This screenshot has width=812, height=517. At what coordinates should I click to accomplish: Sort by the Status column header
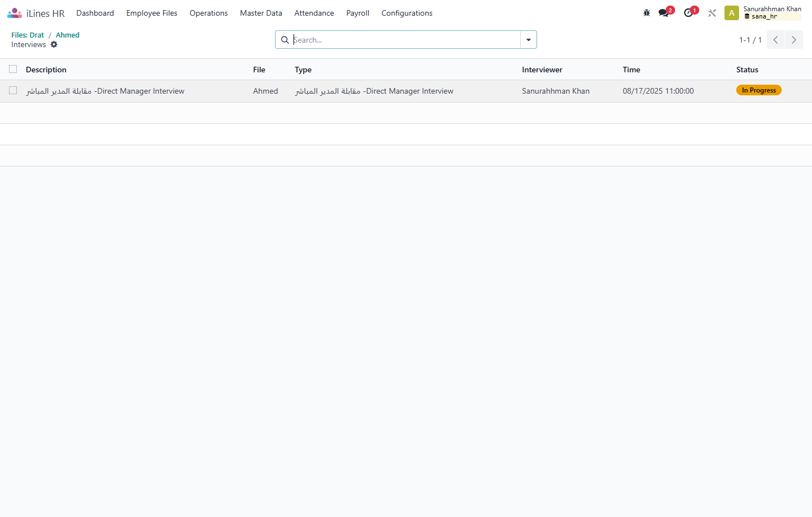(x=747, y=70)
